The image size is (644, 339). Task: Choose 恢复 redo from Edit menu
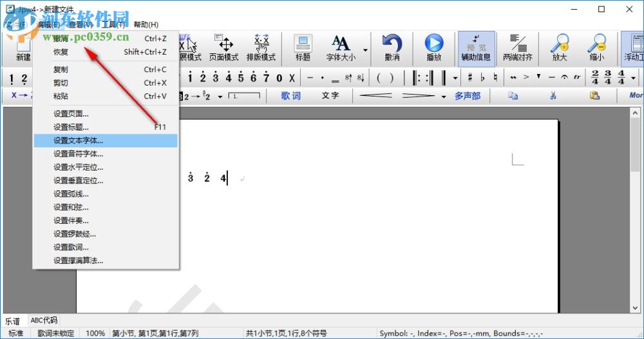pos(106,51)
